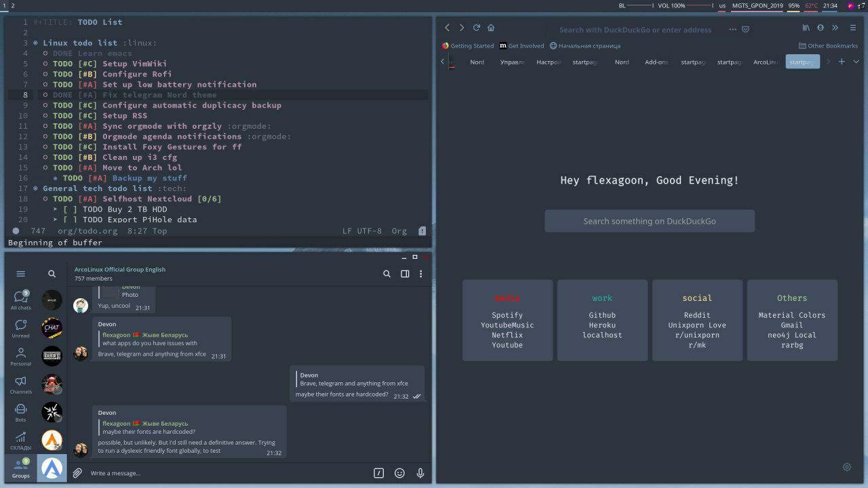Save page to Pocket

745,29
